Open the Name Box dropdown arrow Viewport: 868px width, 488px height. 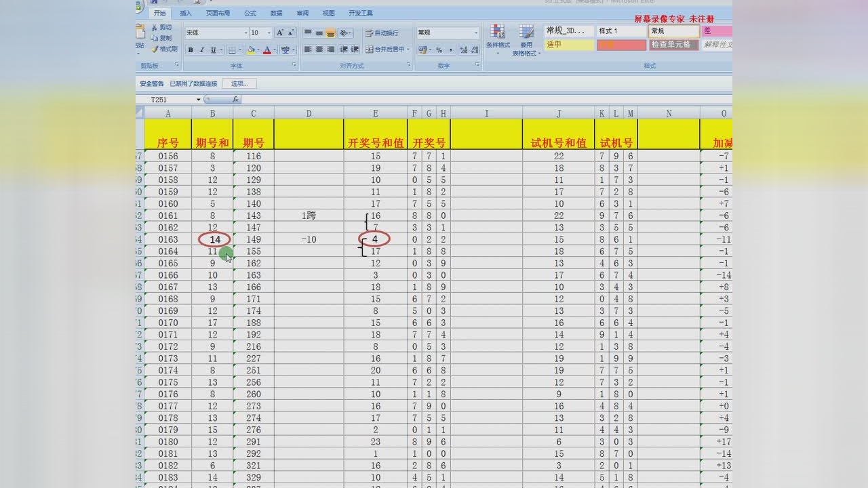(x=199, y=100)
